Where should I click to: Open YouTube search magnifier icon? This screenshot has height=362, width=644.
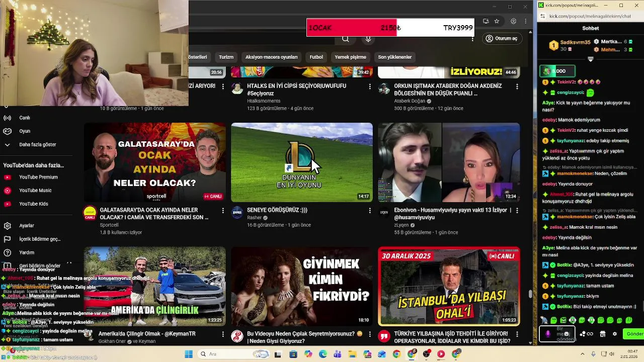tap(346, 39)
